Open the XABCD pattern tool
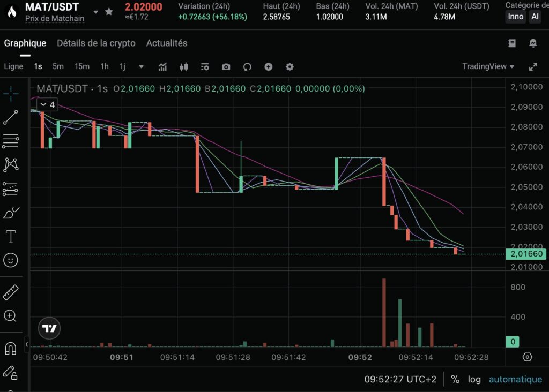This screenshot has width=549, height=392. (x=11, y=165)
